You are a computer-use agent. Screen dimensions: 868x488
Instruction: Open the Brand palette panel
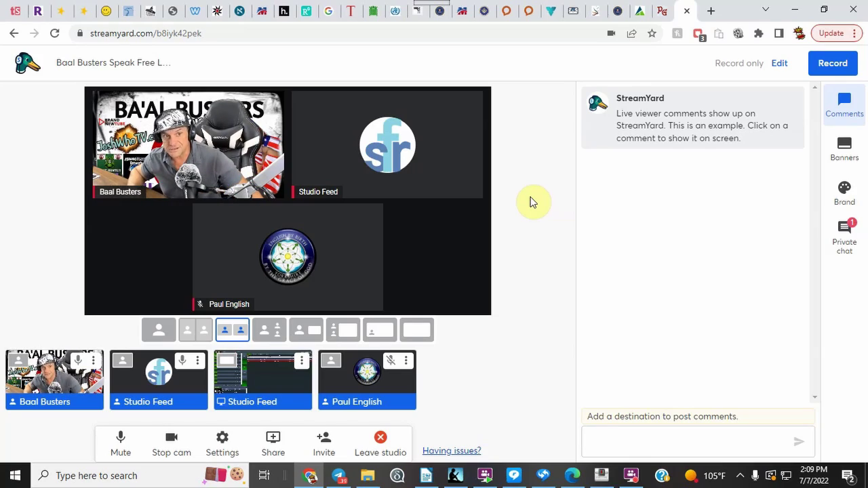844,193
